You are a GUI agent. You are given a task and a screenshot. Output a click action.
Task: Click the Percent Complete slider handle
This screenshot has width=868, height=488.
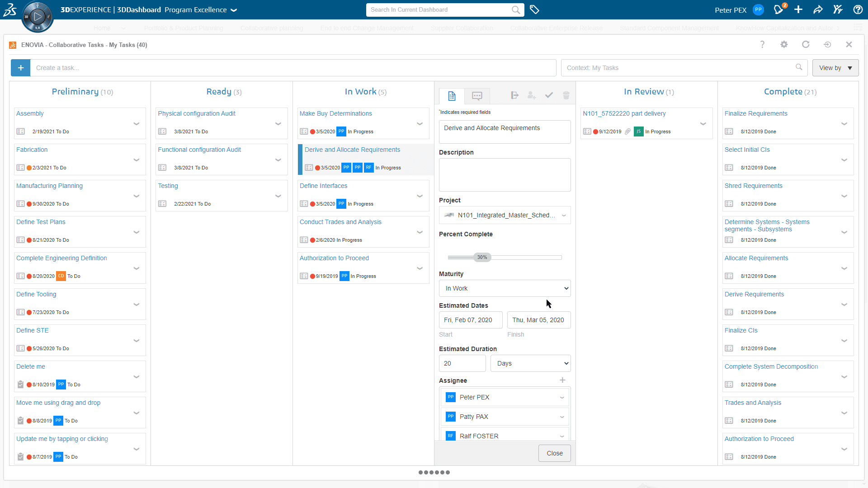click(x=482, y=258)
